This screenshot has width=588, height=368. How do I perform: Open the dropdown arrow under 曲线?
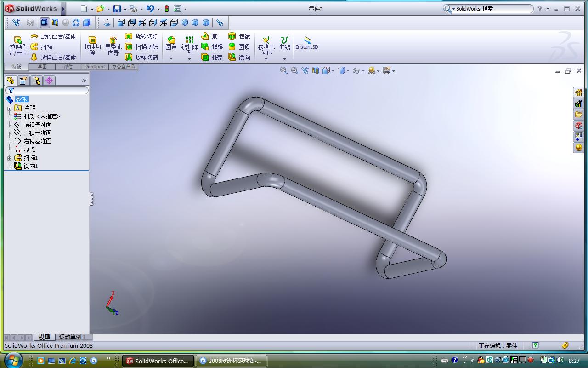pos(284,59)
